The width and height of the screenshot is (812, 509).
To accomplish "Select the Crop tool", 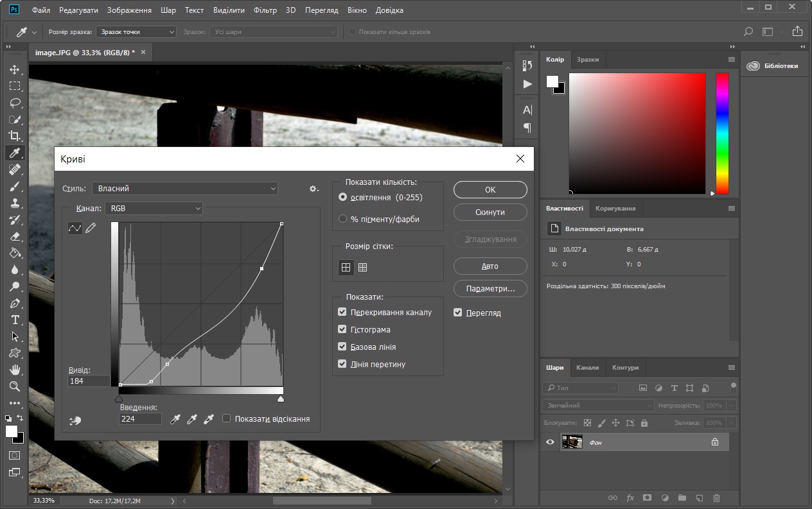I will tap(14, 136).
